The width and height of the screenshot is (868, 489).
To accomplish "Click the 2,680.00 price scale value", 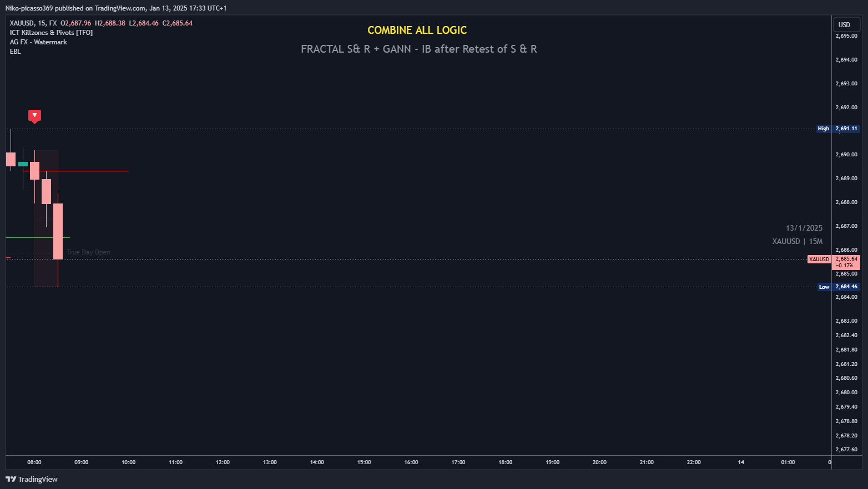I will [x=846, y=393].
